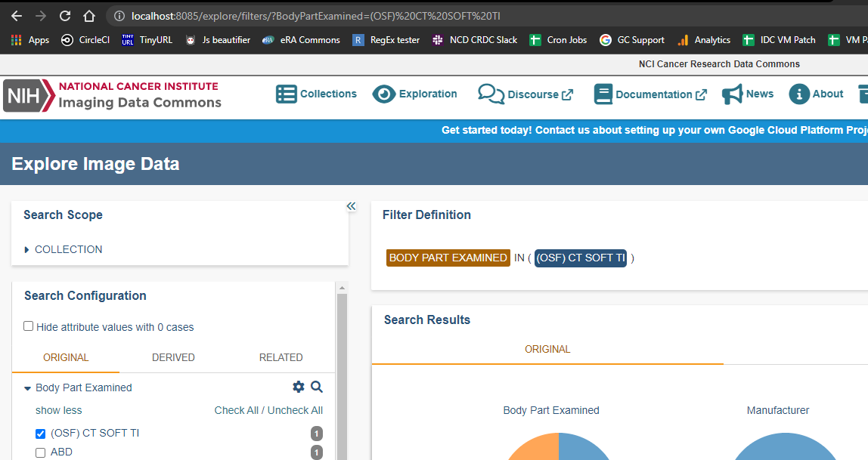Check the ABD body part filter

40,452
